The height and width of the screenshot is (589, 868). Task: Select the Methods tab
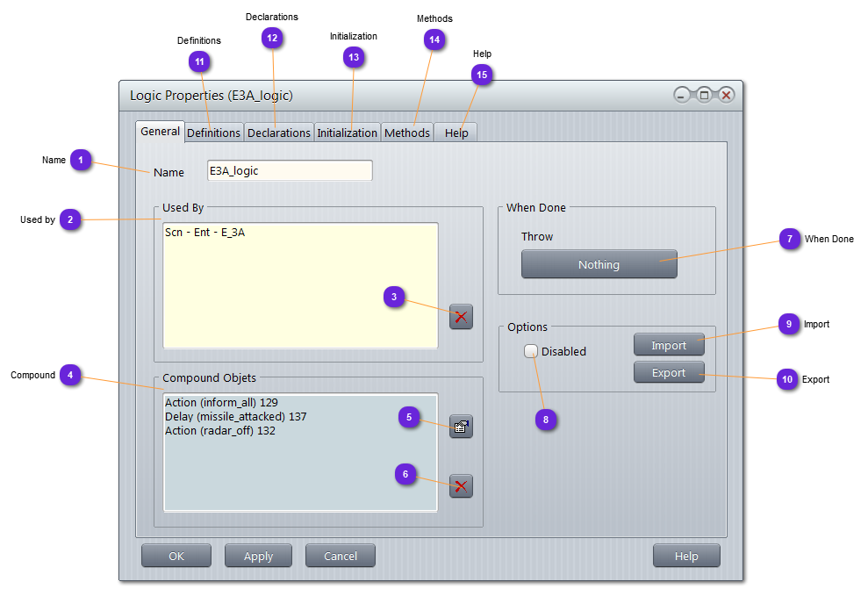tap(407, 133)
